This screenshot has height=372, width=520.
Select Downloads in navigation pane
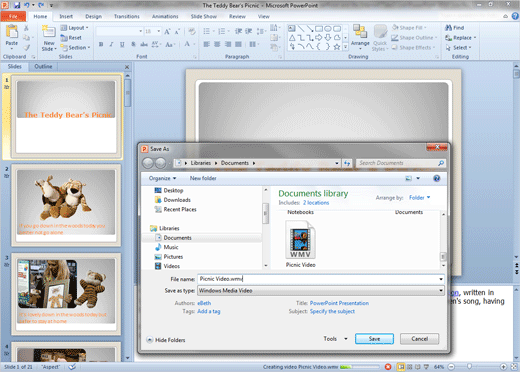[x=172, y=200]
